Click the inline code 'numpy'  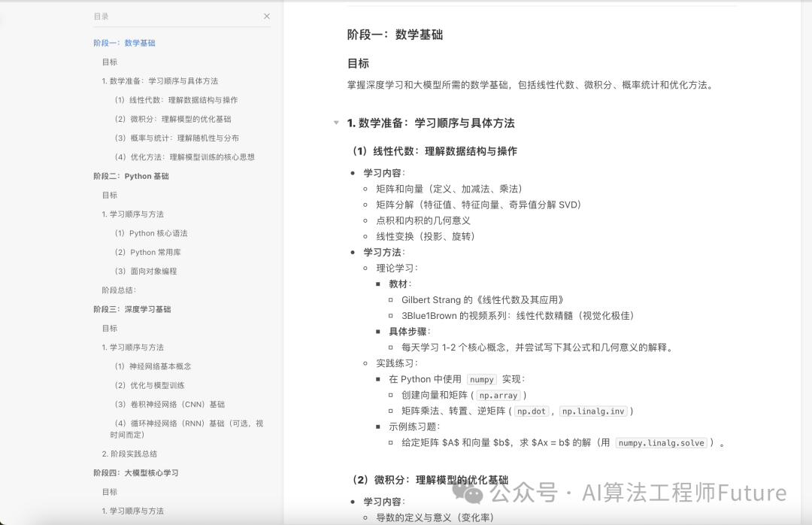(x=482, y=379)
